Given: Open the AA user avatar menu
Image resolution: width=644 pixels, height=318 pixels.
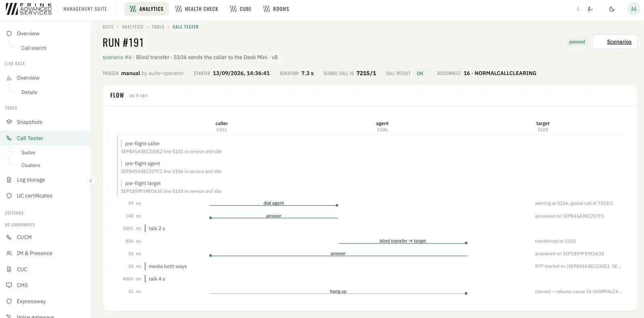Looking at the screenshot, I should click(634, 9).
